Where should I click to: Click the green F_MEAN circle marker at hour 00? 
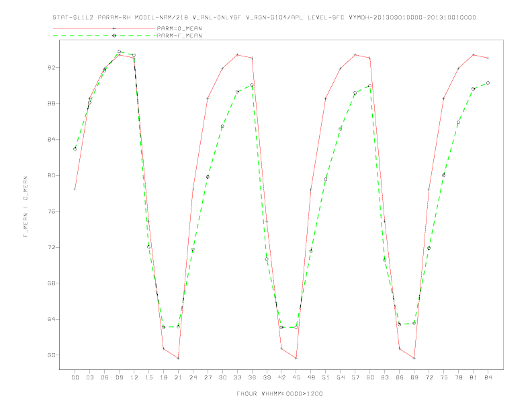[x=75, y=149]
